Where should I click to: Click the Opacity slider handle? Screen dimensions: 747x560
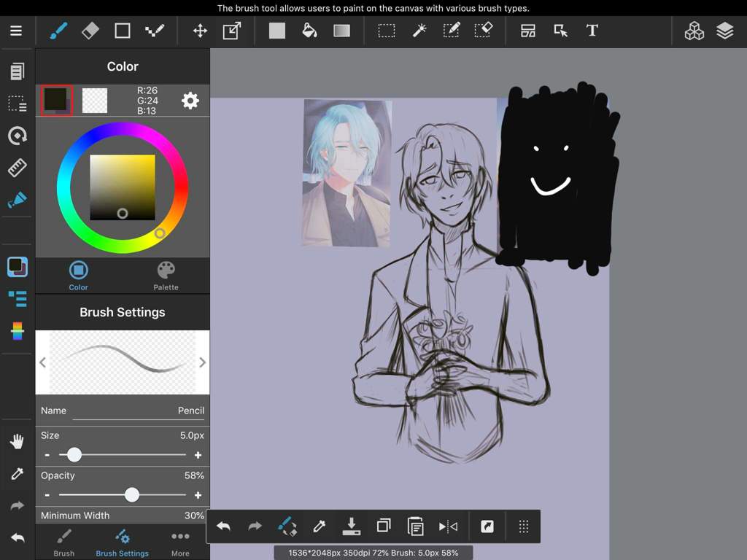[132, 495]
